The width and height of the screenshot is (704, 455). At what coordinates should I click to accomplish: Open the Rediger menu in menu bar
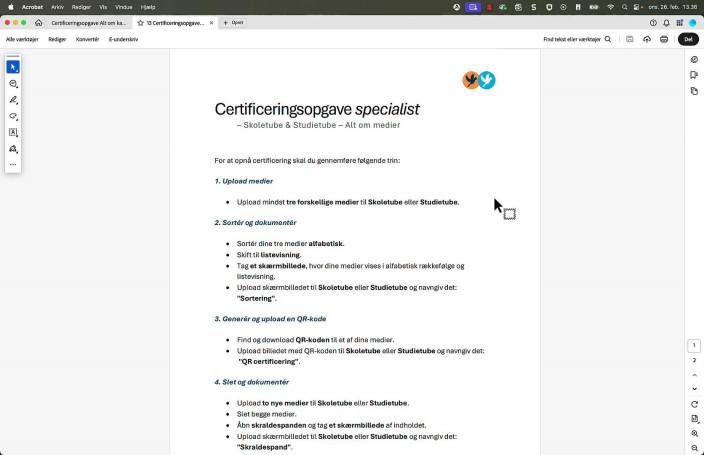coord(81,7)
